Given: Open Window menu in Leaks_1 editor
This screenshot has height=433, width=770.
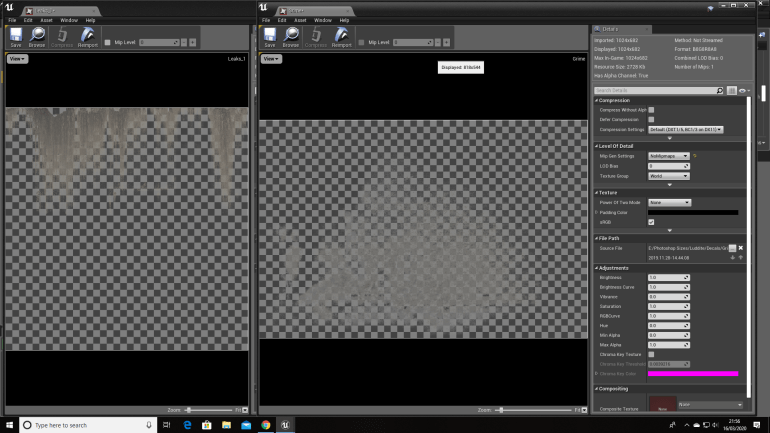Looking at the screenshot, I should pyautogui.click(x=69, y=20).
